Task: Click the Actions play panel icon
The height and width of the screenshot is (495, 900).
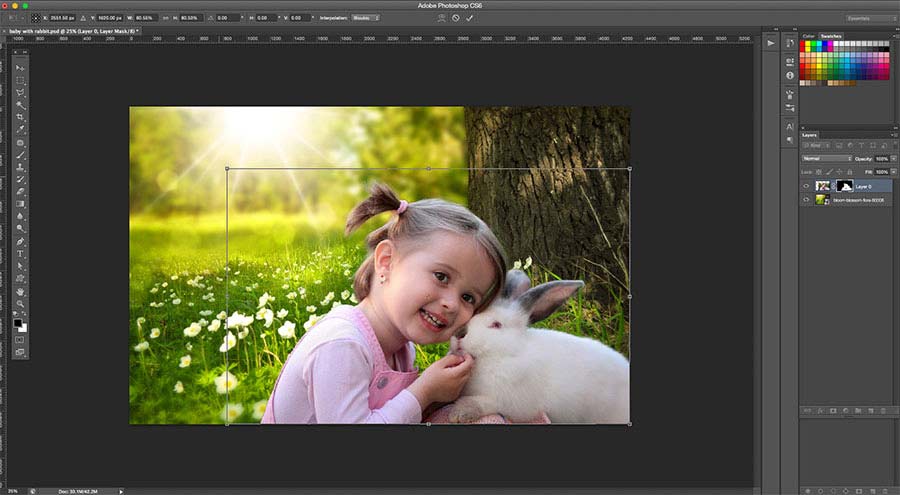Action: pyautogui.click(x=770, y=43)
